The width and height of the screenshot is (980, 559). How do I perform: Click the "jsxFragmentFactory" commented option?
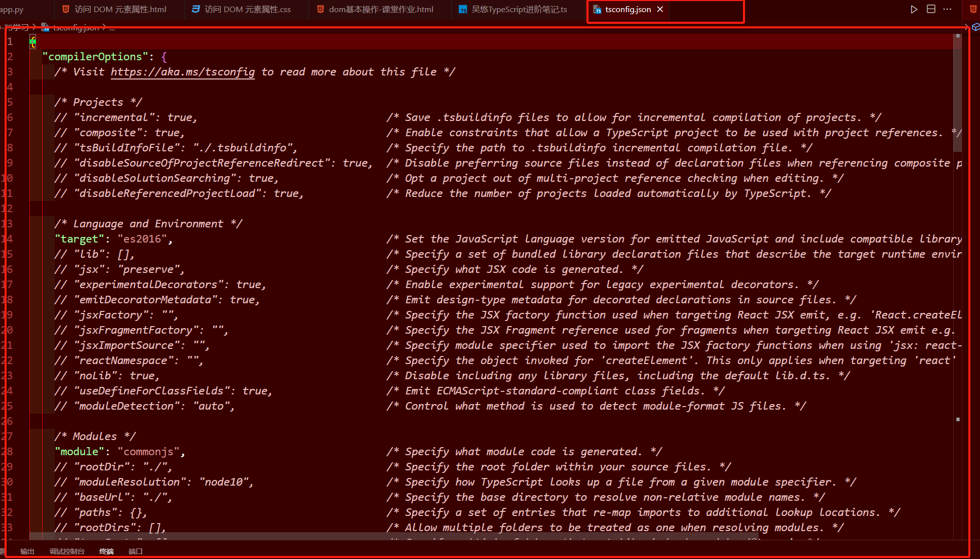pos(141,330)
